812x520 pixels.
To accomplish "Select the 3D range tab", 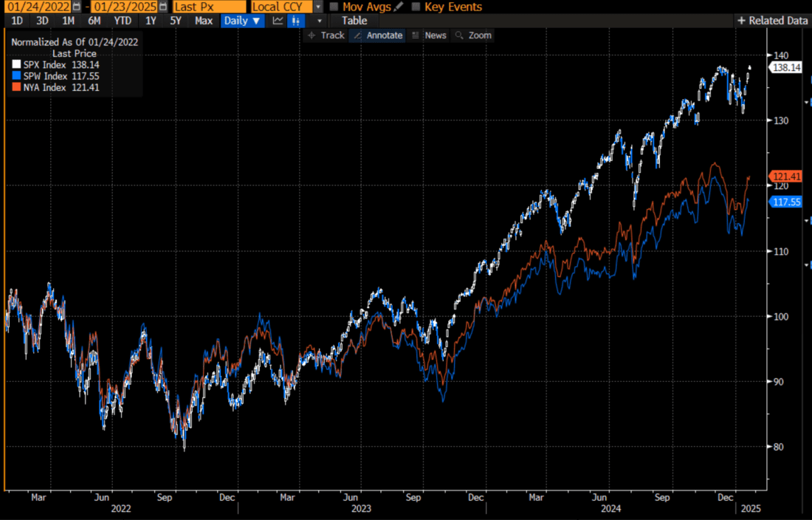I will coord(43,21).
